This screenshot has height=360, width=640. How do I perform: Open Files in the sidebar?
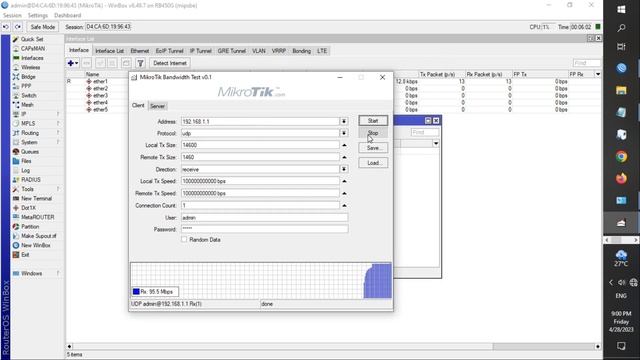26,161
